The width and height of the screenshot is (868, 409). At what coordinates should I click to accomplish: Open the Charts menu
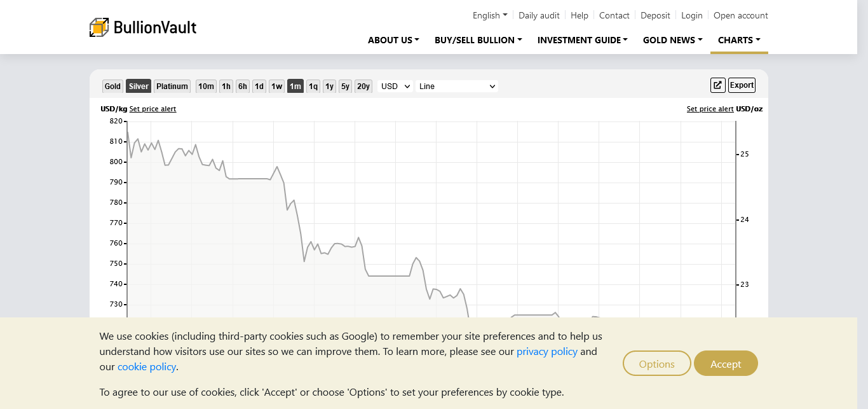point(738,40)
